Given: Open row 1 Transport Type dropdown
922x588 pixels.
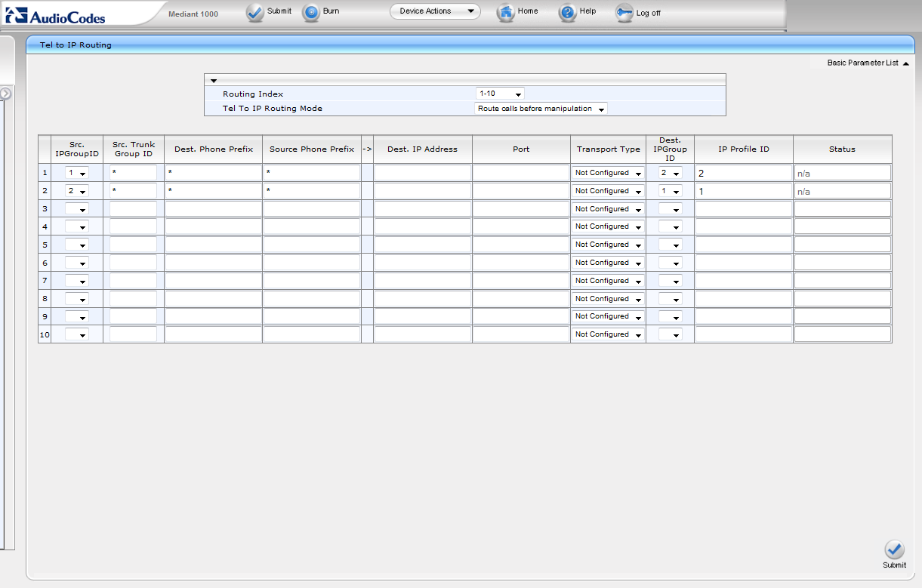Looking at the screenshot, I should [x=608, y=173].
